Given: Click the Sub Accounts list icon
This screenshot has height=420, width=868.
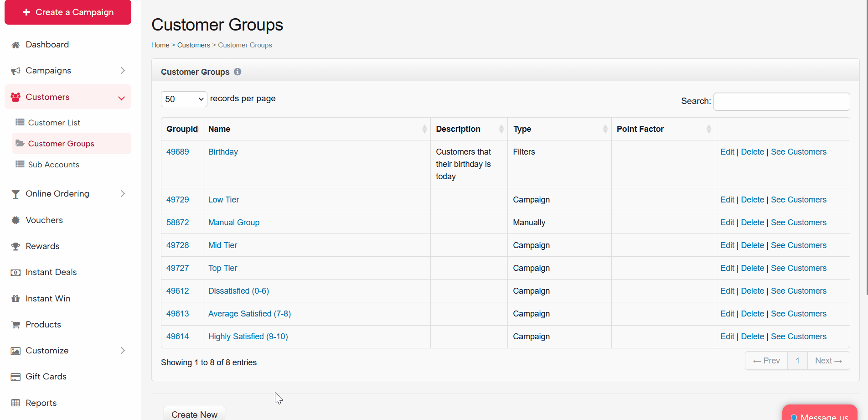Looking at the screenshot, I should pyautogui.click(x=20, y=164).
